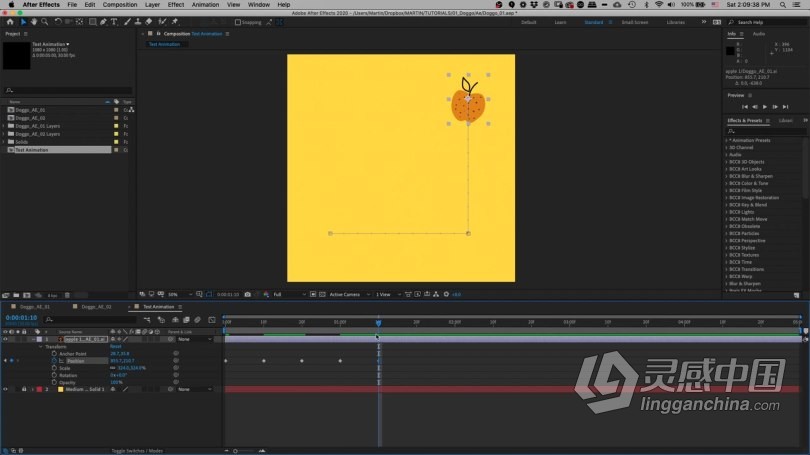Click the Effects & Presets search field
The image size is (810, 455).
click(765, 131)
